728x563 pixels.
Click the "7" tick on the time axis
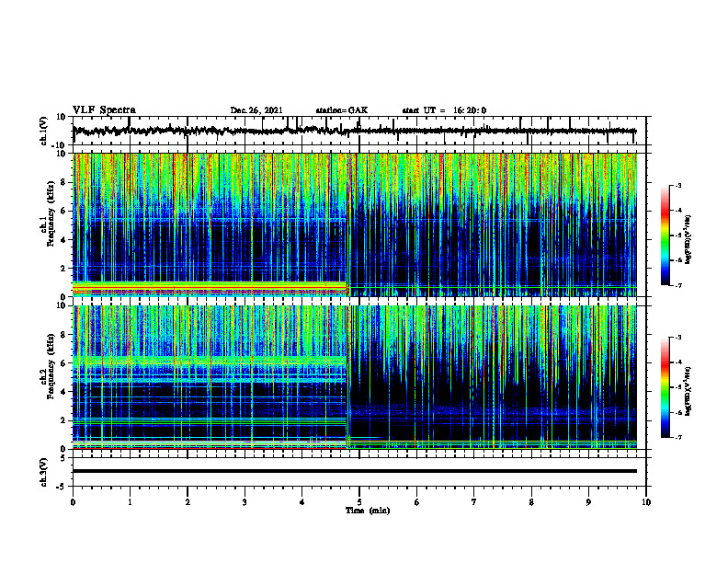coord(474,502)
